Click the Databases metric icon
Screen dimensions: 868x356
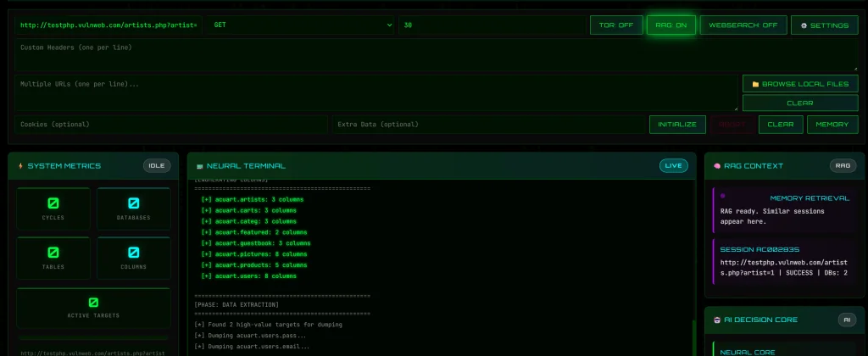pyautogui.click(x=133, y=203)
